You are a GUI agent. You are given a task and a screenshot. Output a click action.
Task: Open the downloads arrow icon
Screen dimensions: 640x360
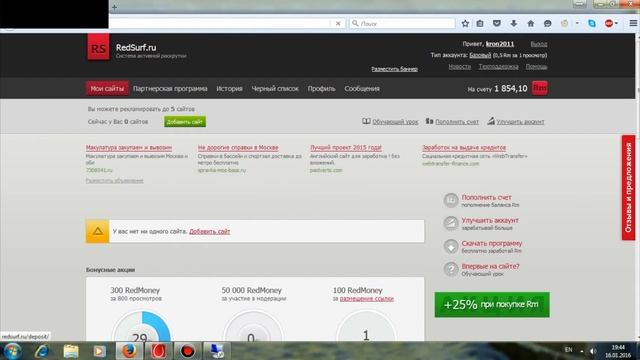tap(513, 24)
